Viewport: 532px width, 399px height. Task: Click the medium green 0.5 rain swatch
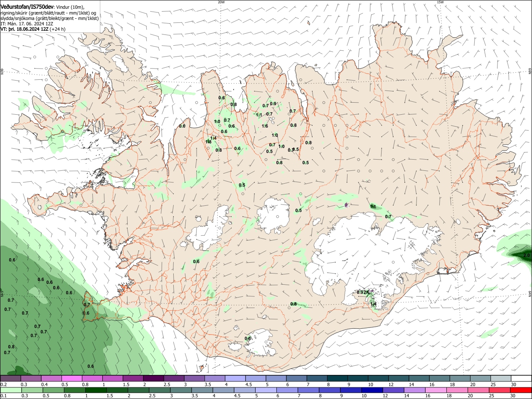(53, 390)
